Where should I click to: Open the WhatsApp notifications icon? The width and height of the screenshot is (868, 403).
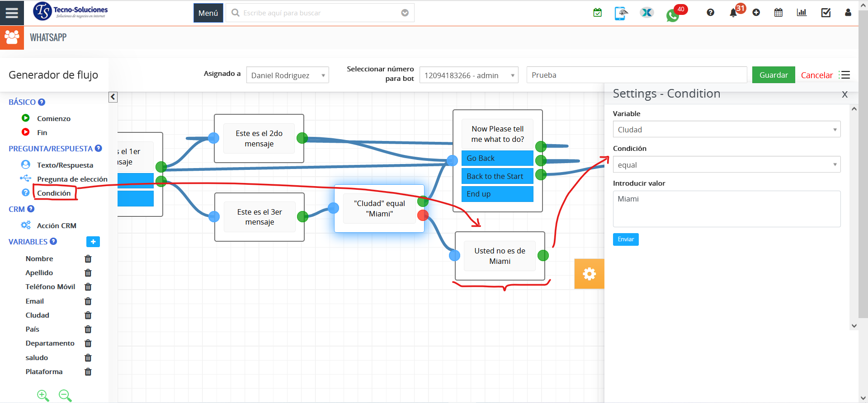[673, 15]
